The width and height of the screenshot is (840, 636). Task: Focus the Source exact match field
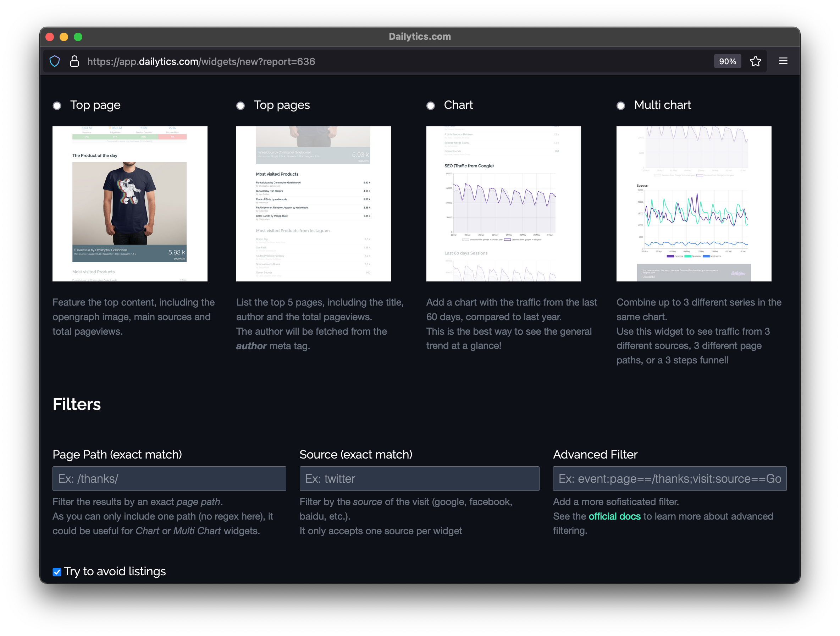(x=419, y=479)
